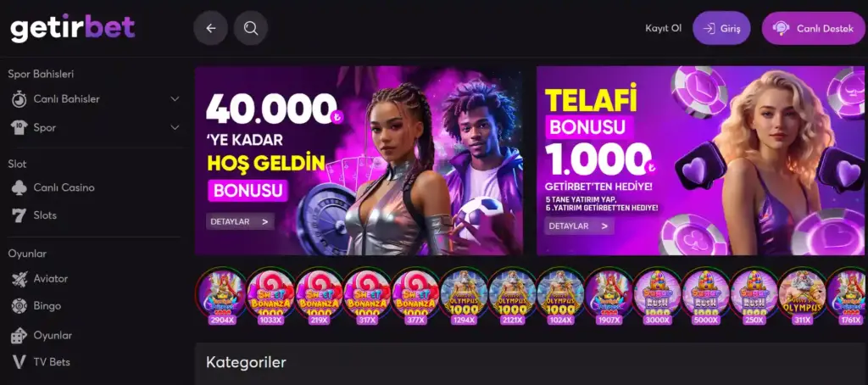This screenshot has height=385, width=868.
Task: Click the back arrow icon button
Action: click(210, 28)
